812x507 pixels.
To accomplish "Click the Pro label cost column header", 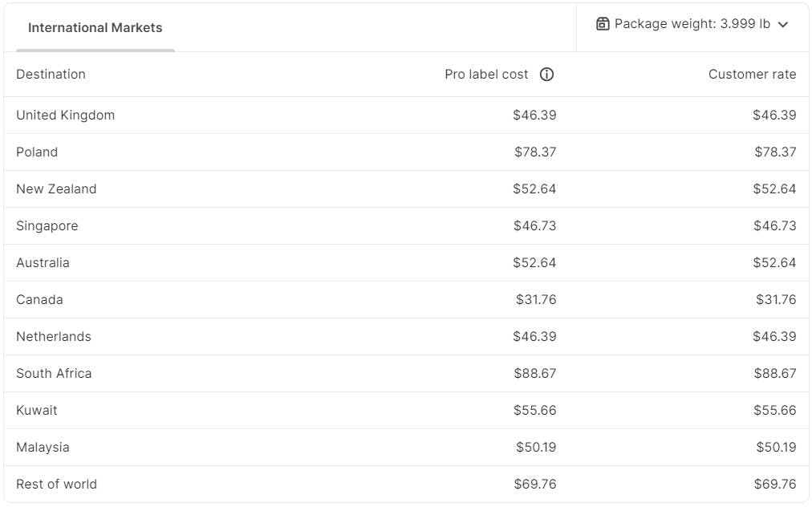I will 486,75.
